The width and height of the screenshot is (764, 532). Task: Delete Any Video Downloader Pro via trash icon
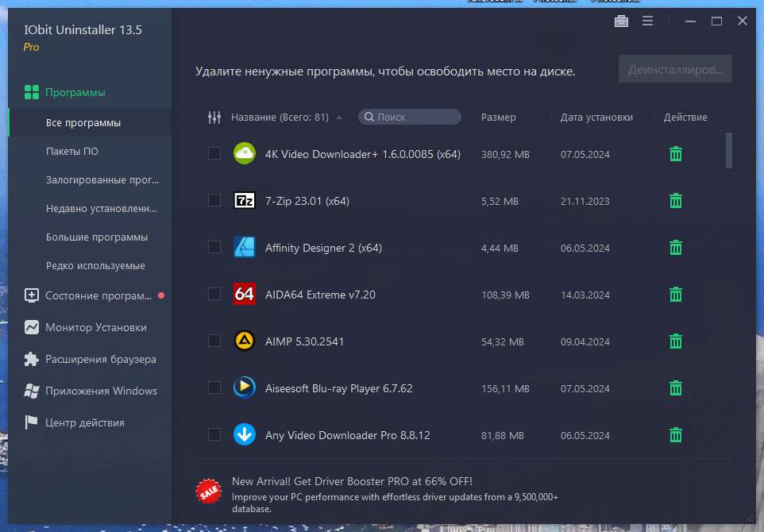point(675,434)
